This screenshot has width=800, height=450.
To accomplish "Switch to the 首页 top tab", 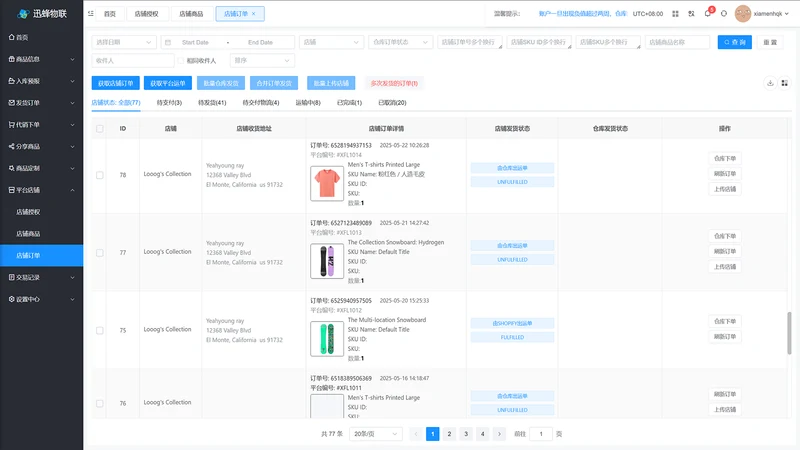I will (x=110, y=14).
